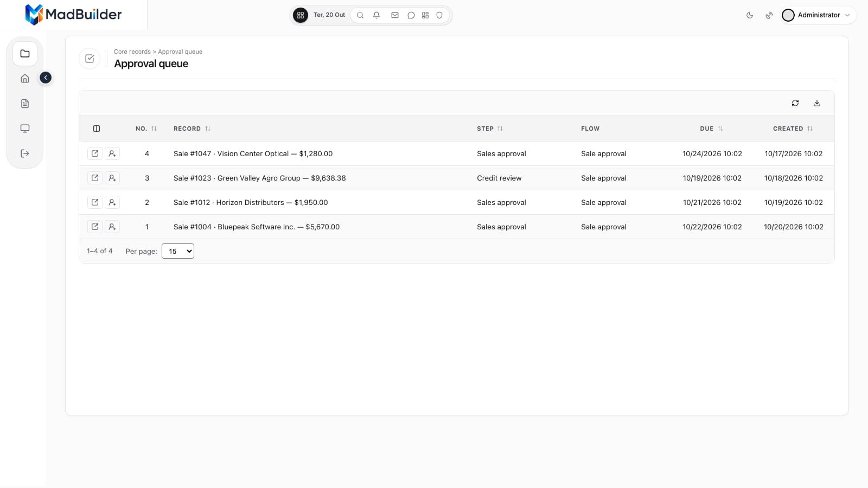Image resolution: width=868 pixels, height=488 pixels.
Task: Assign user for Sale #1023 row
Action: pyautogui.click(x=112, y=178)
